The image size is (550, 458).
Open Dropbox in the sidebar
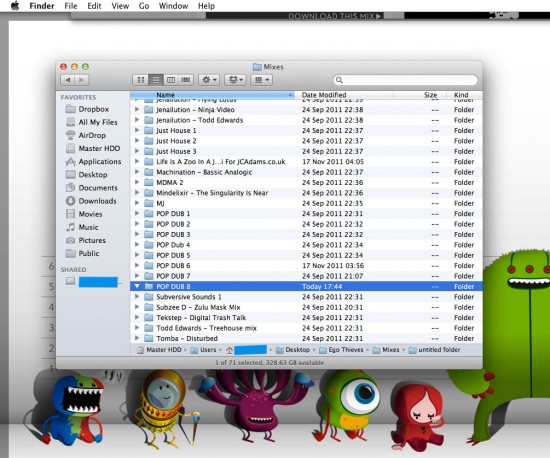point(87,109)
